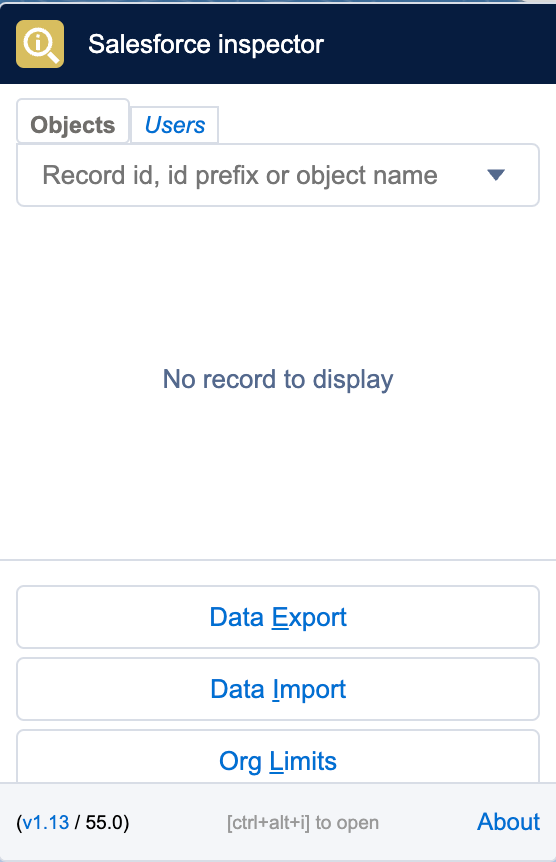556x862 pixels.
Task: Switch to the Users tab
Action: click(x=174, y=125)
